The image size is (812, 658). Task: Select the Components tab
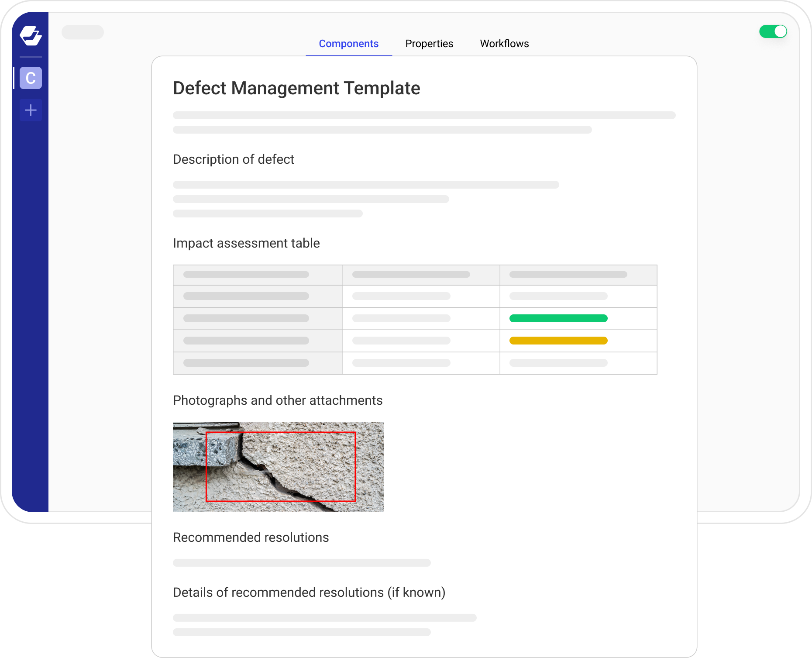[348, 43]
